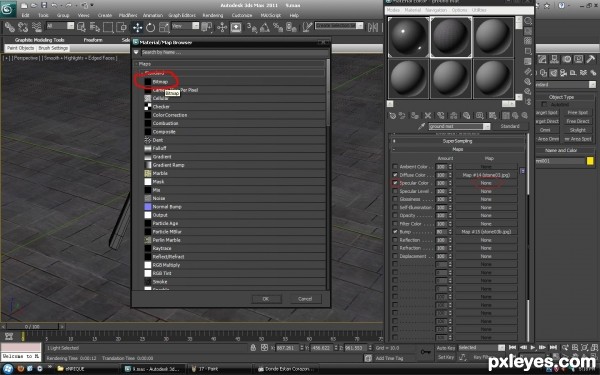This screenshot has width=600, height=375.
Task: Click the Utilities hammer tab icon in command panel
Action: pos(590,59)
